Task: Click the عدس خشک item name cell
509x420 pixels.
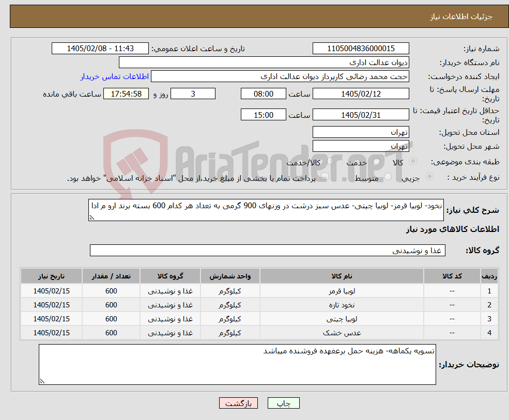Action: [x=342, y=333]
